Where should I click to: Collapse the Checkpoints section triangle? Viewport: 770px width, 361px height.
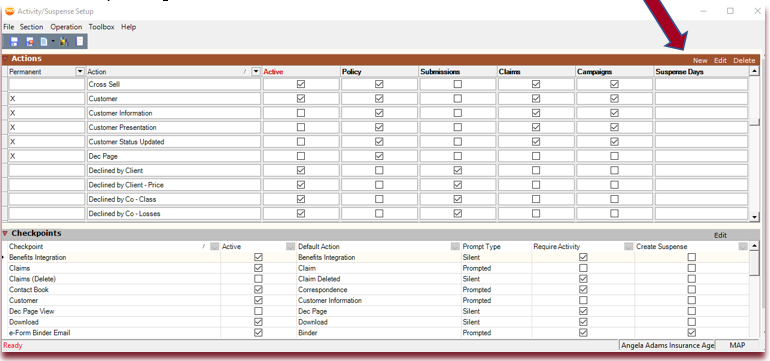[x=5, y=234]
